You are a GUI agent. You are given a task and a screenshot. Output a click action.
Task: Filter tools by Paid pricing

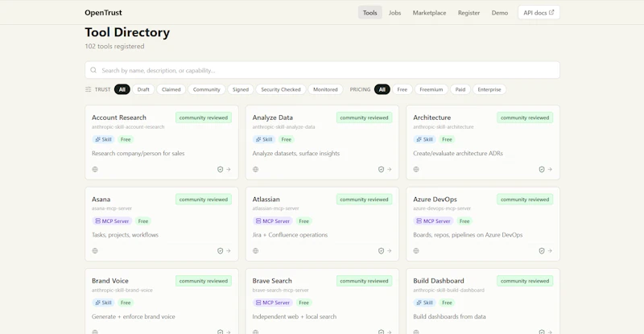(x=460, y=89)
